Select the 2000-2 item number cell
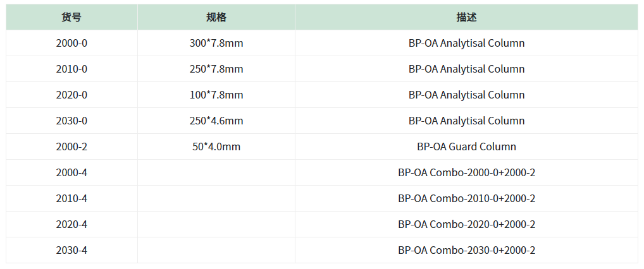This screenshot has height=269, width=644. 71,146
